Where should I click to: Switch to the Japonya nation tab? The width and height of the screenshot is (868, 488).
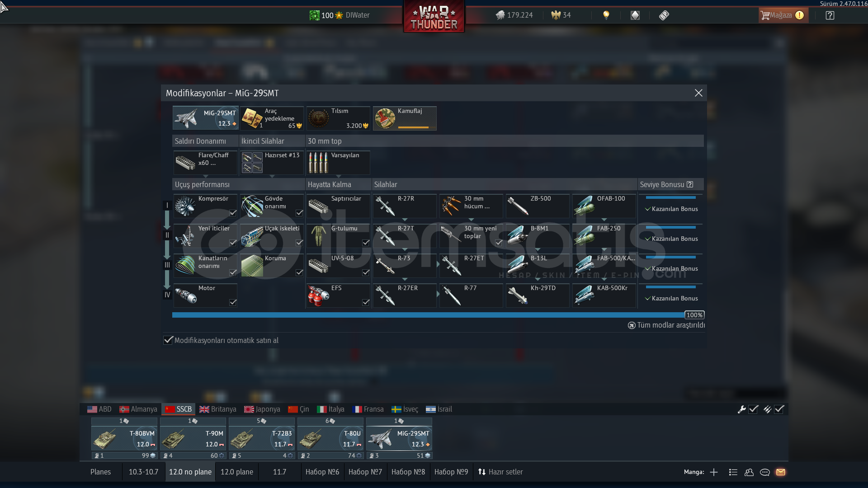[x=262, y=409]
